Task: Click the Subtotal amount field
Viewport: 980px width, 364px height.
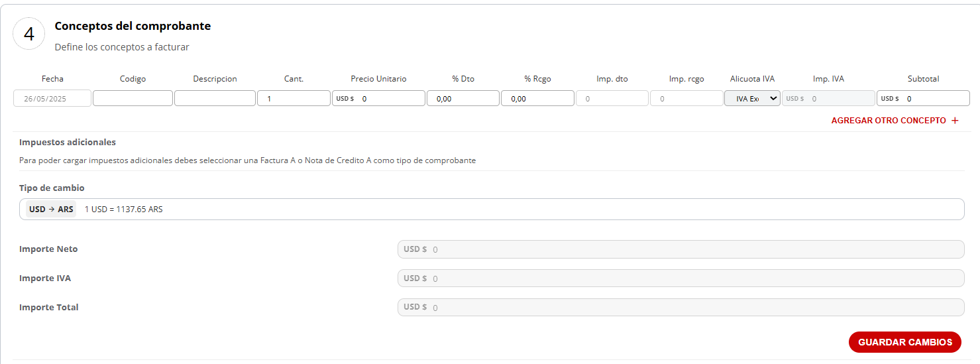Action: point(934,98)
